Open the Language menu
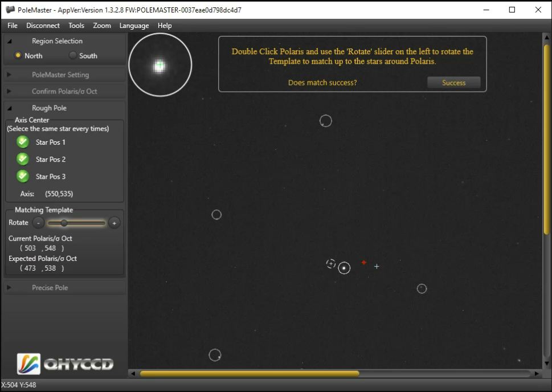Viewport: 552px width, 392px height. tap(134, 26)
